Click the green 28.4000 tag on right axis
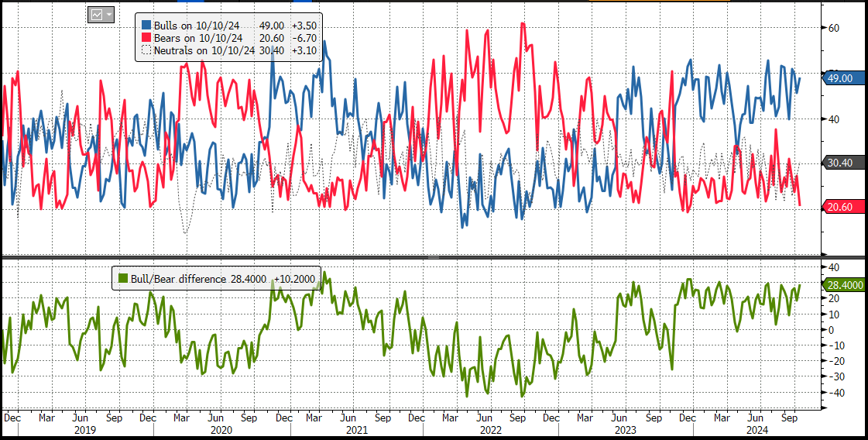The height and width of the screenshot is (440, 868). coord(844,285)
